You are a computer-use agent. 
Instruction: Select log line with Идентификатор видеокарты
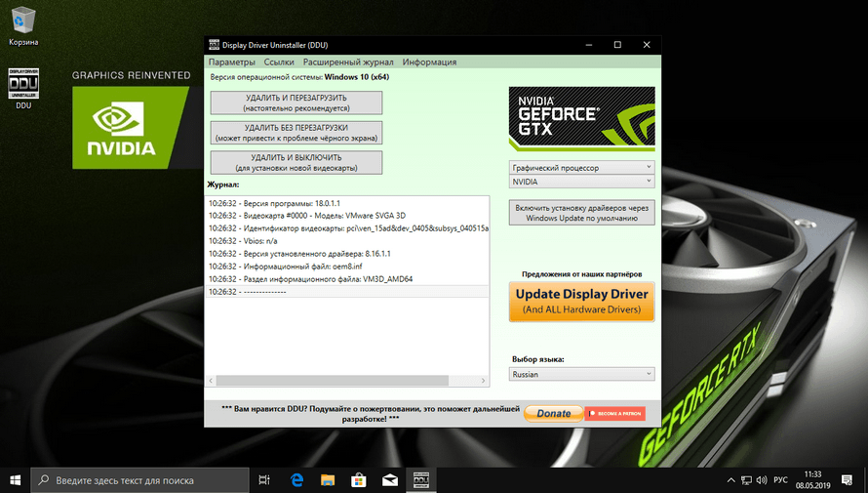click(347, 228)
